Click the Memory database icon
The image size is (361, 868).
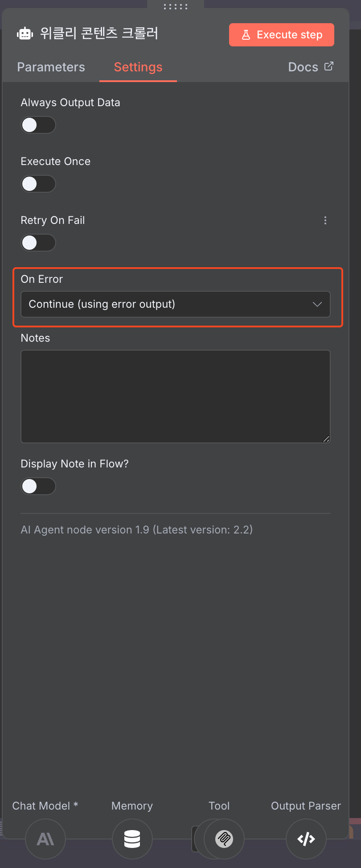click(132, 839)
